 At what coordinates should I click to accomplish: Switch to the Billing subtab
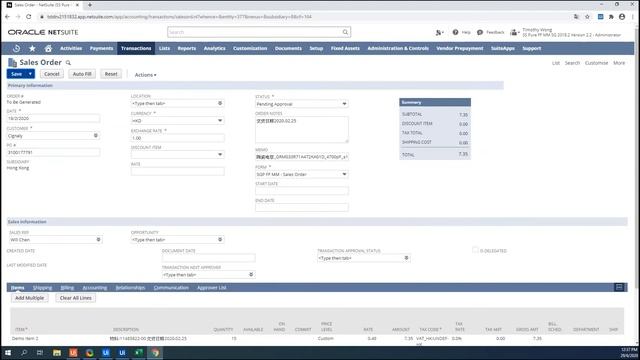(67, 288)
